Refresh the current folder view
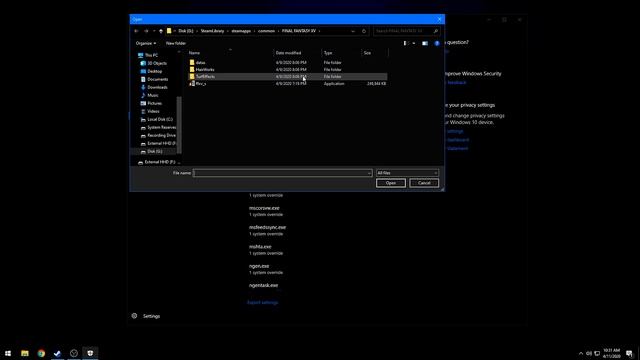640x360 pixels. click(x=364, y=31)
